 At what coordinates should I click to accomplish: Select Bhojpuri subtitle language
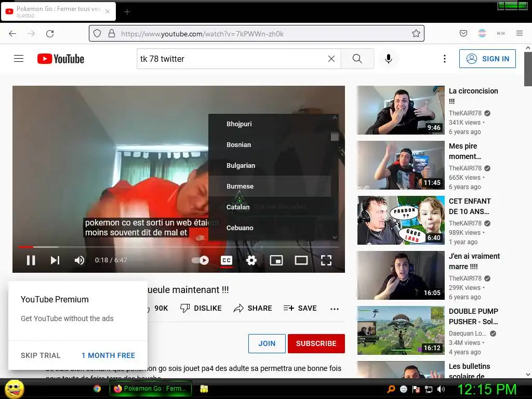pyautogui.click(x=270, y=124)
